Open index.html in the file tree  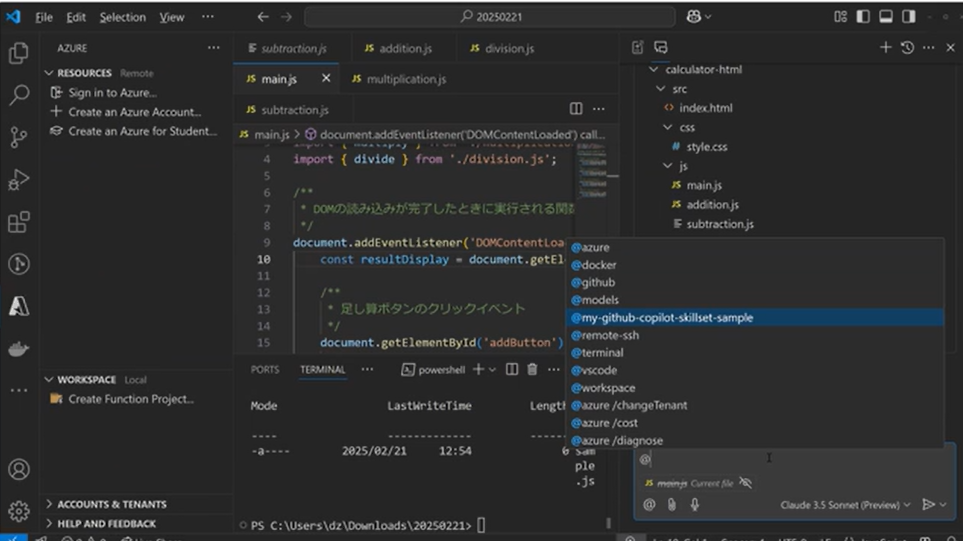pyautogui.click(x=706, y=108)
